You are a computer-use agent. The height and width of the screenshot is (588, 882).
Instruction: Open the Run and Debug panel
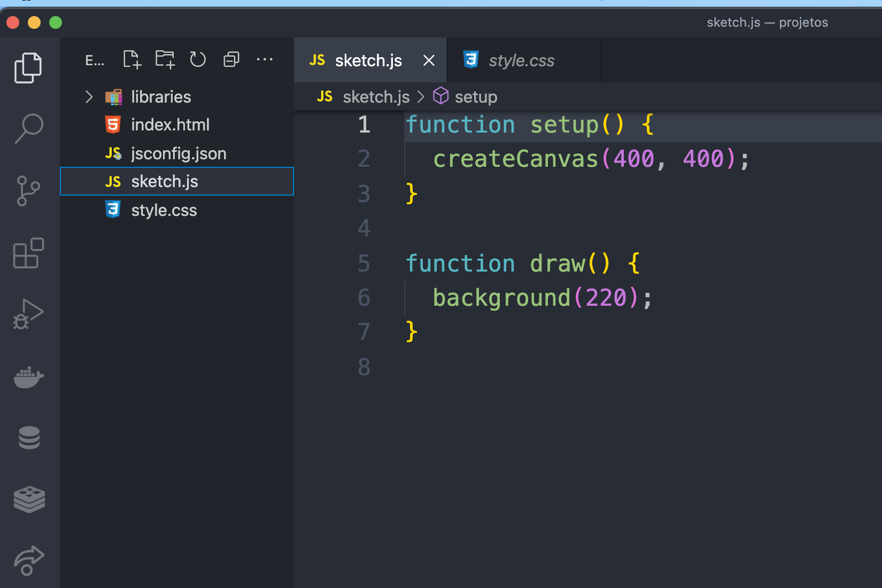click(x=28, y=314)
